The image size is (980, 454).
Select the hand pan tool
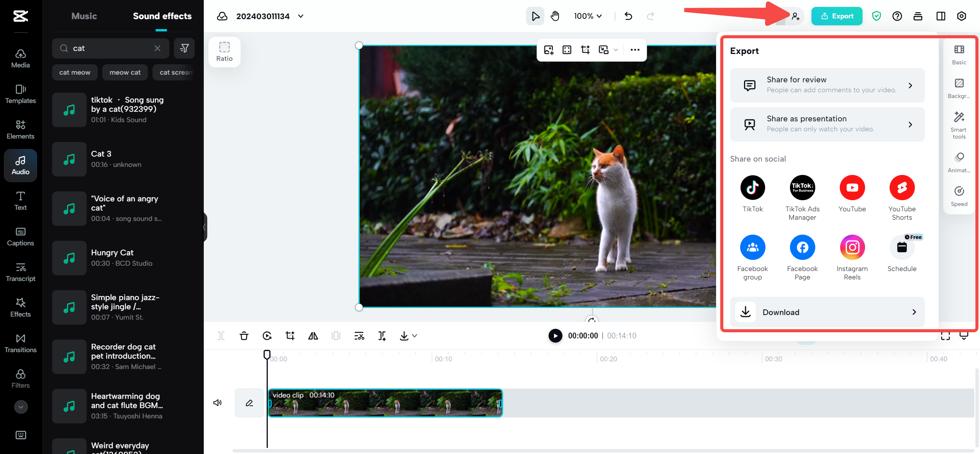click(x=555, y=16)
